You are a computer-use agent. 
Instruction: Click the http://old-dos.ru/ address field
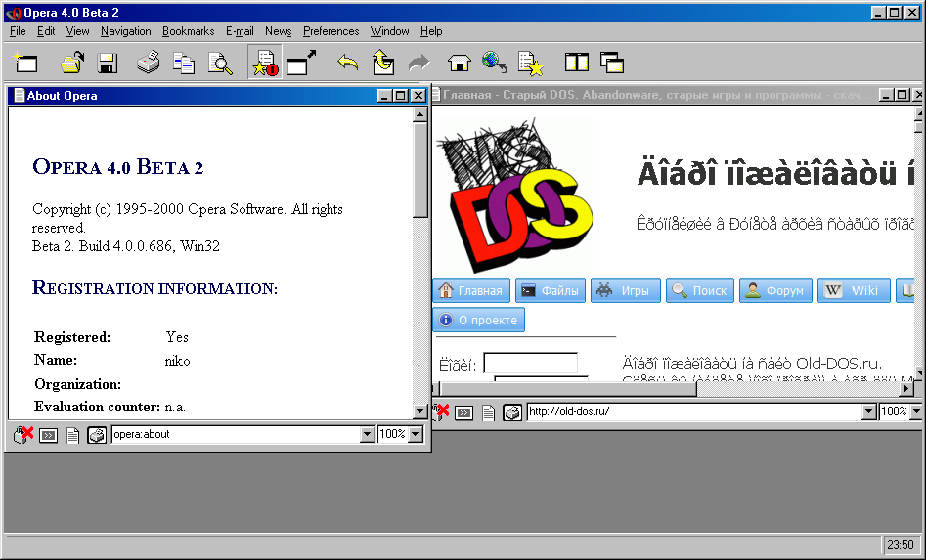click(x=694, y=411)
